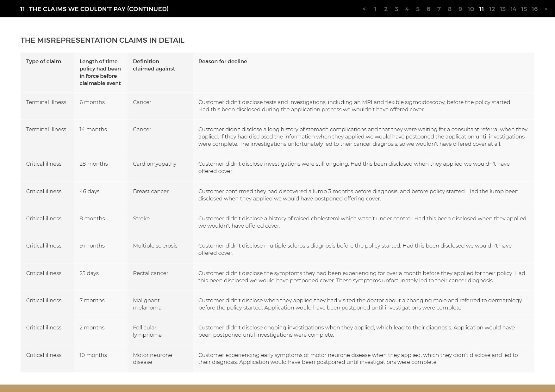
Task: Select page 4 in the pagination bar
Action: pos(407,9)
